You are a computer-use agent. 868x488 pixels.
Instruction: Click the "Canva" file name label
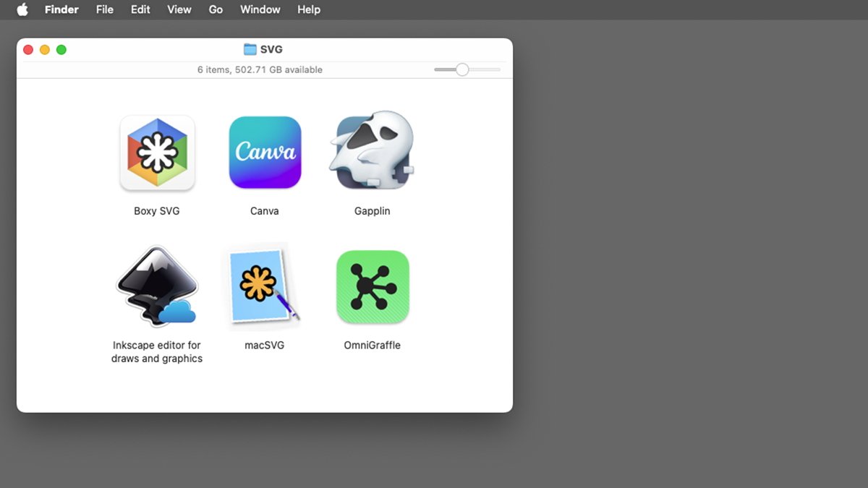pyautogui.click(x=265, y=211)
